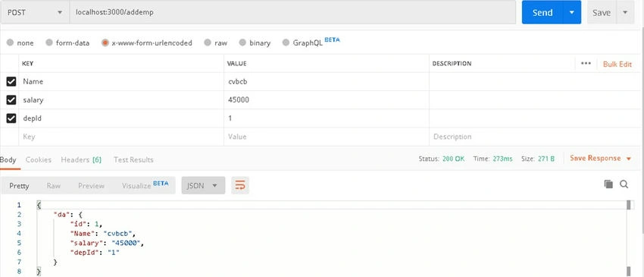Click the value 45000 cell
This screenshot has width=644, height=277.
coord(326,99)
